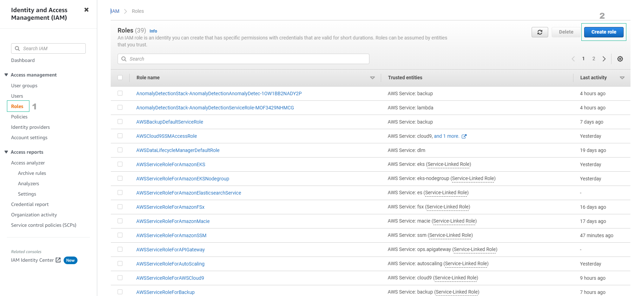Check AnomalyDetectionStack-AnomalyDetectionAnomalyDetec role
The height and width of the screenshot is (296, 644).
pos(120,93)
